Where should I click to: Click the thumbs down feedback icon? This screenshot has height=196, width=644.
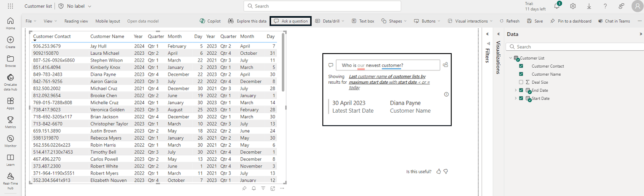click(446, 171)
